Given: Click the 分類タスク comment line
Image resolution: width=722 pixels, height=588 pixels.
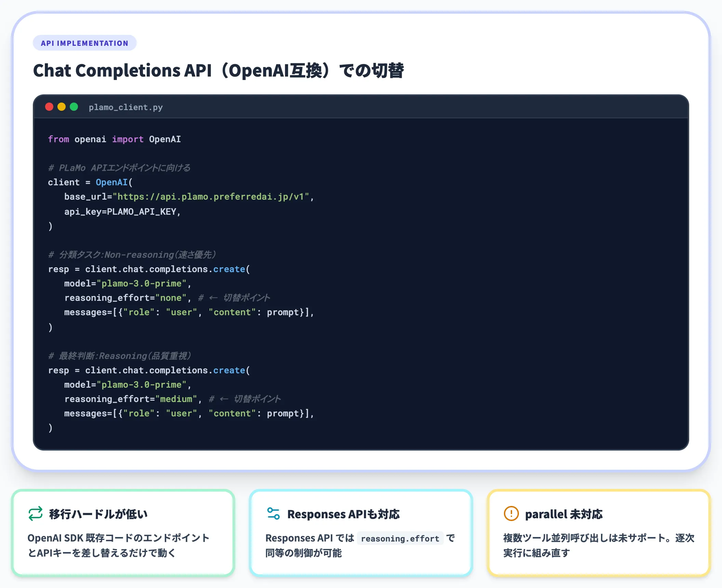Looking at the screenshot, I should coord(132,255).
